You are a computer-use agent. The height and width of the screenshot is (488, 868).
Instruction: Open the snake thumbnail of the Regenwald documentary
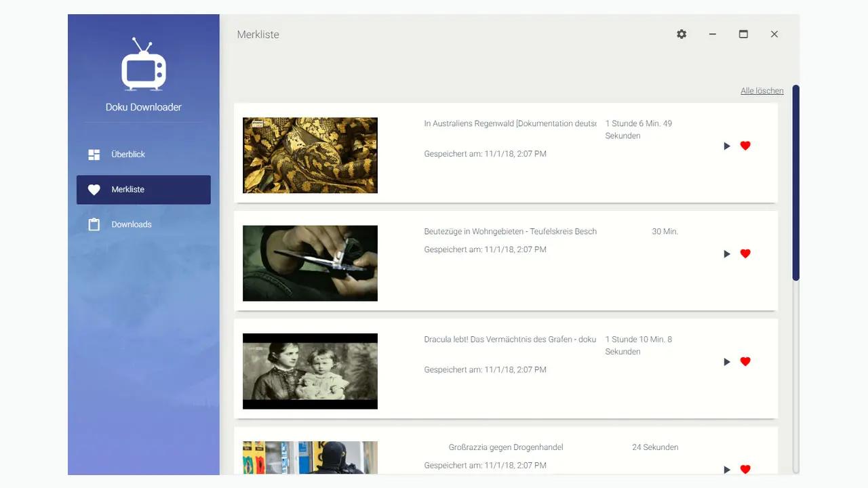pyautogui.click(x=310, y=155)
